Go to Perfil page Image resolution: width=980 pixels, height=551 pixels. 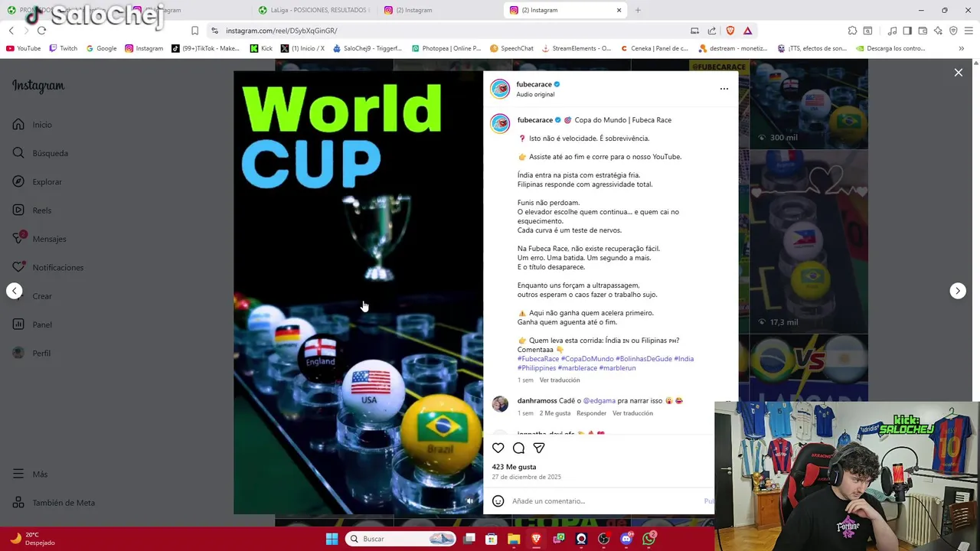[x=31, y=353]
